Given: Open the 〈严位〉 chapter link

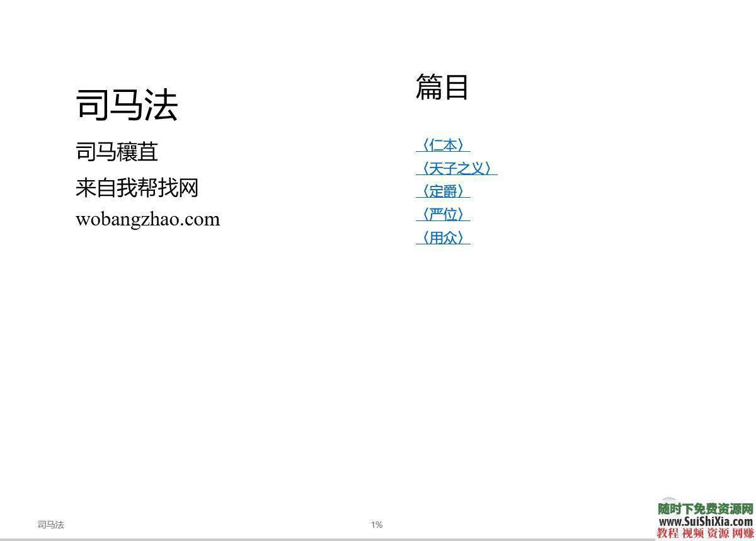Looking at the screenshot, I should click(443, 214).
